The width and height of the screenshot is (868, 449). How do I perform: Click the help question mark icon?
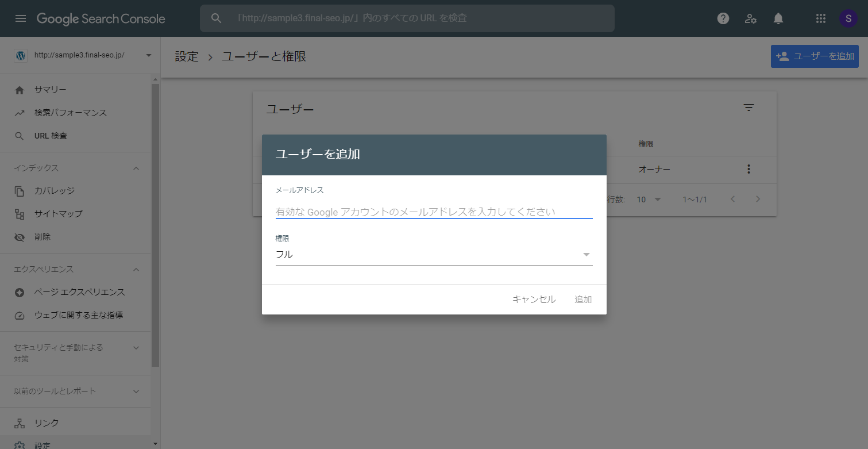[723, 18]
